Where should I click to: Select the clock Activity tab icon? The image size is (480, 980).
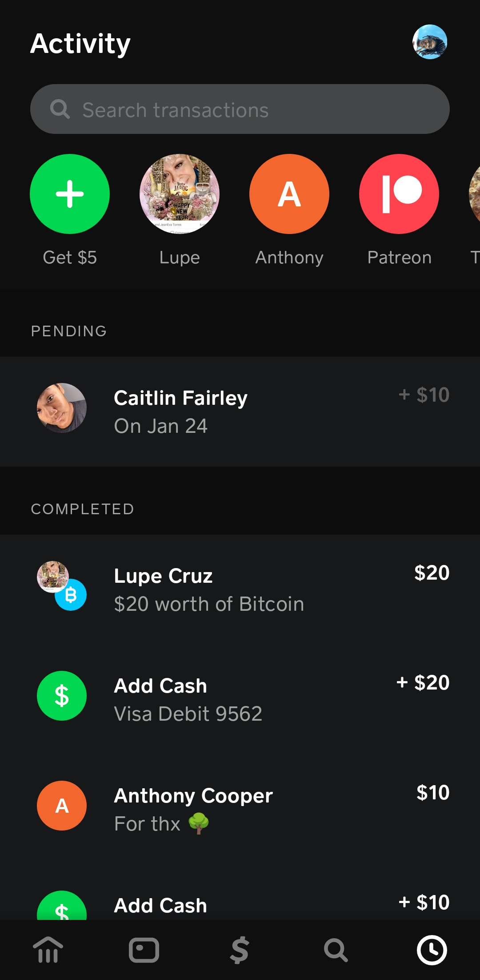(432, 950)
